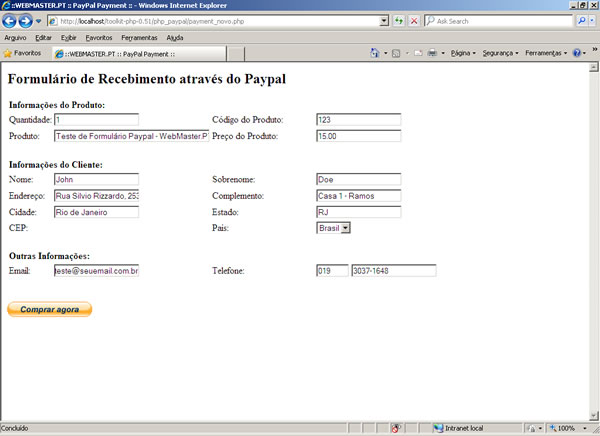Click the protected mode lock status icon
The width and height of the screenshot is (600, 436).
(x=532, y=428)
